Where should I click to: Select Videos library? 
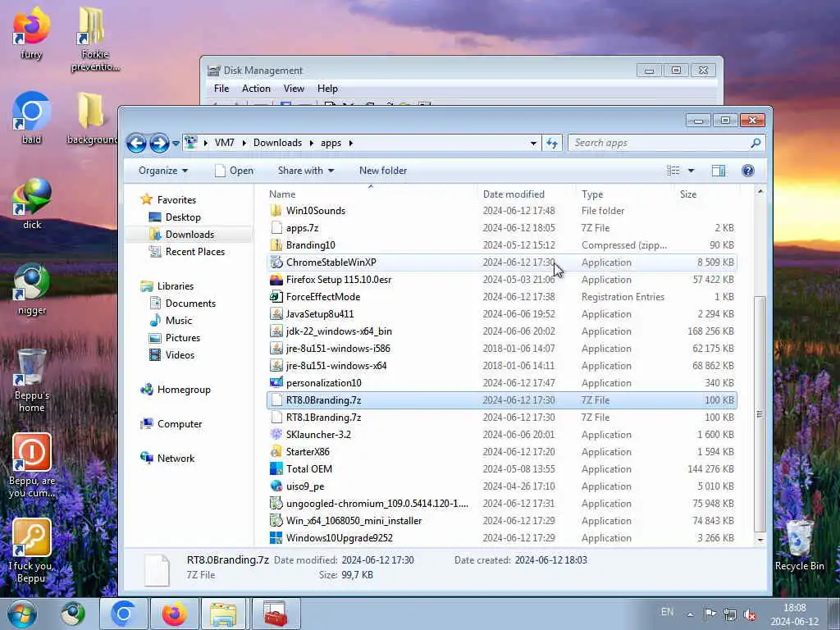point(180,354)
